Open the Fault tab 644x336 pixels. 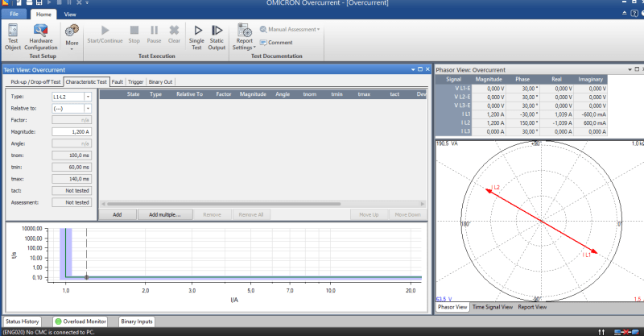point(117,82)
